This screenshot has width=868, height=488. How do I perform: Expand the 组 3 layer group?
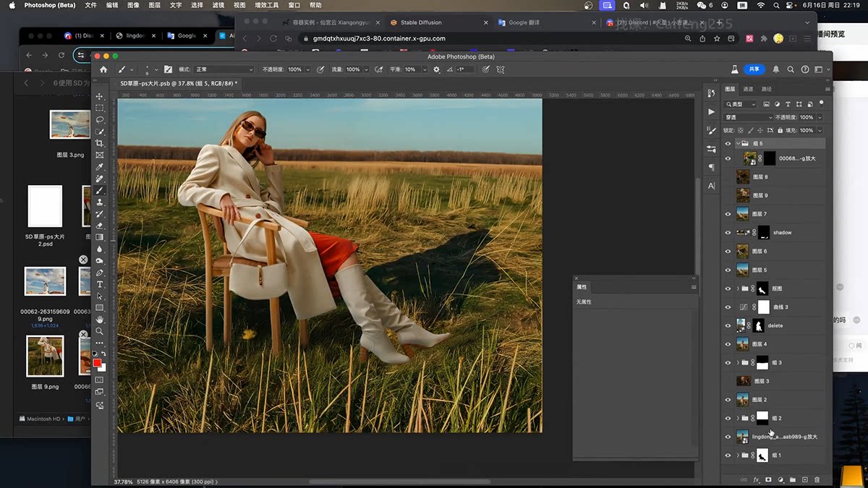737,363
